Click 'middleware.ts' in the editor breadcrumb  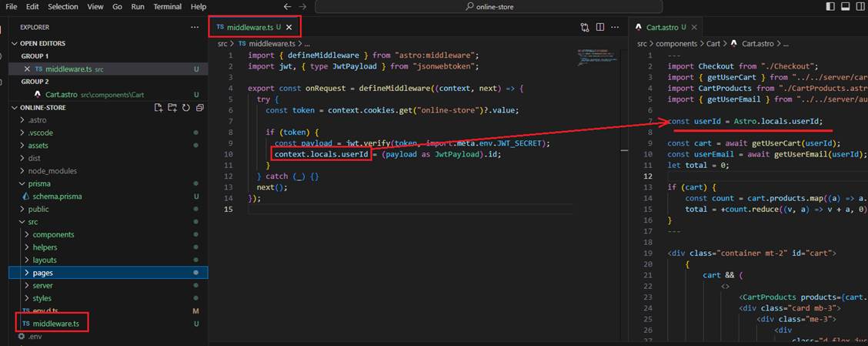270,43
